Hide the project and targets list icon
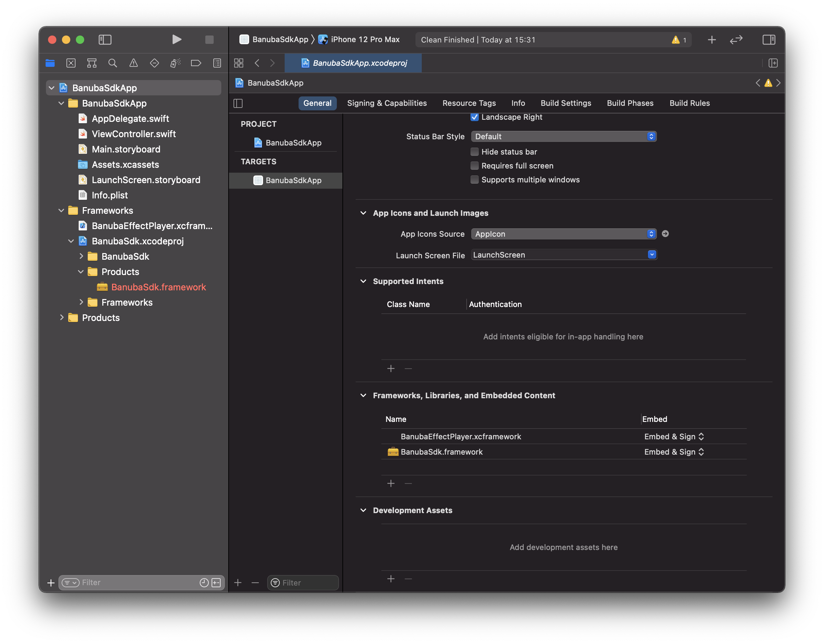Viewport: 824px width, 644px height. (x=238, y=103)
